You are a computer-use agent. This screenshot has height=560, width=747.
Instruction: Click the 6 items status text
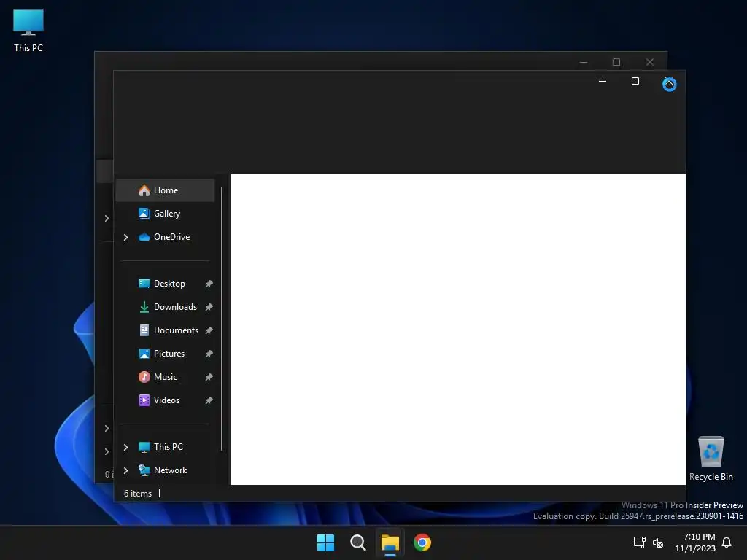click(x=138, y=494)
